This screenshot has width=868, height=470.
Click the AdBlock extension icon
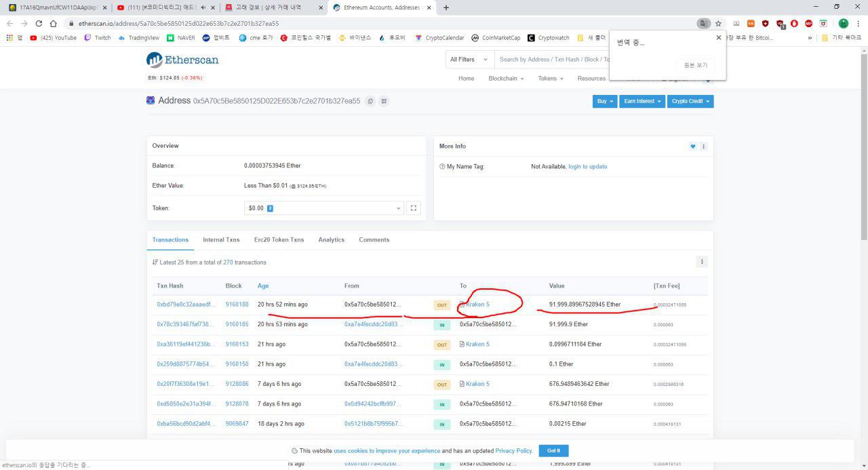point(808,23)
